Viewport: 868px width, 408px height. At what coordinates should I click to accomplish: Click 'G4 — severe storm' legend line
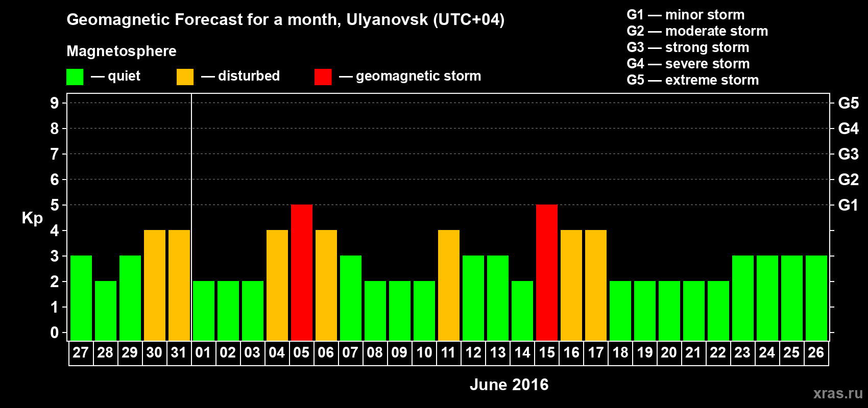(x=688, y=64)
